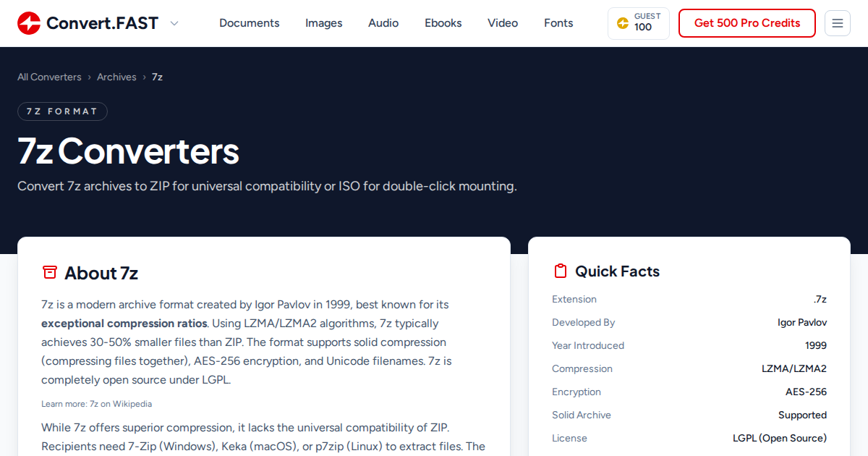The height and width of the screenshot is (456, 868).
Task: Open the hamburger menu icon
Action: (x=838, y=23)
